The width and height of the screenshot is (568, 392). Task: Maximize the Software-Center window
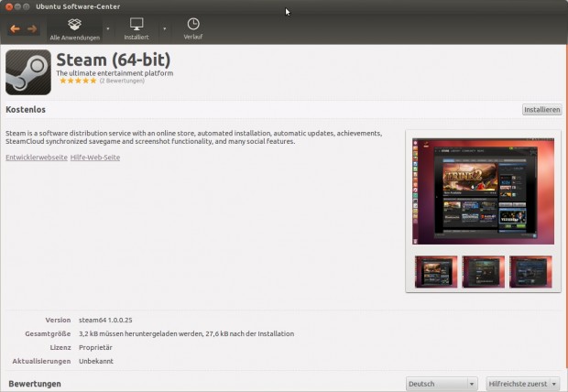[x=26, y=6]
